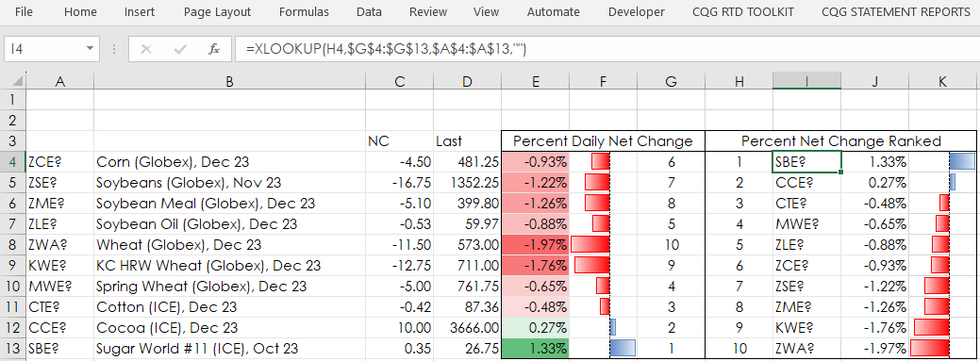Select row 1 header

coord(13,99)
